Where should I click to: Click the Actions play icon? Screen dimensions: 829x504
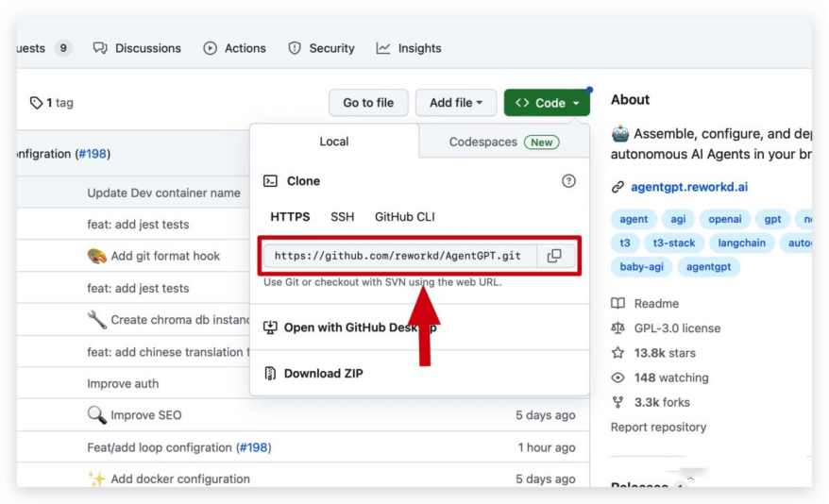click(x=210, y=48)
